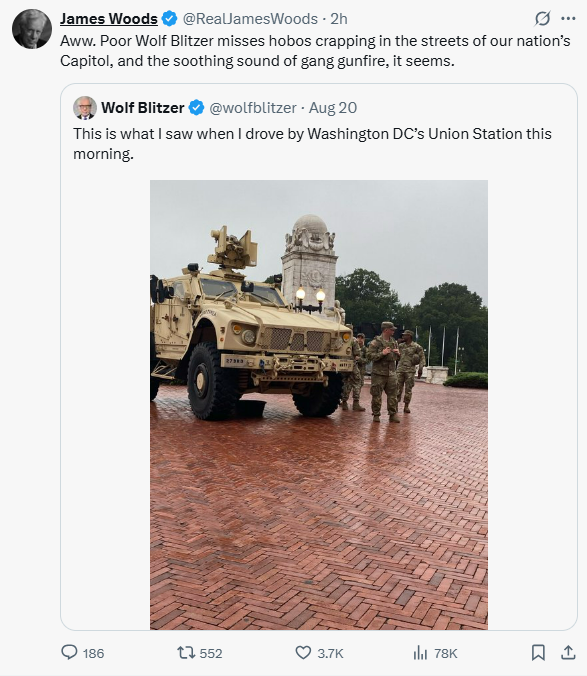Click the share upload icon

click(x=568, y=652)
